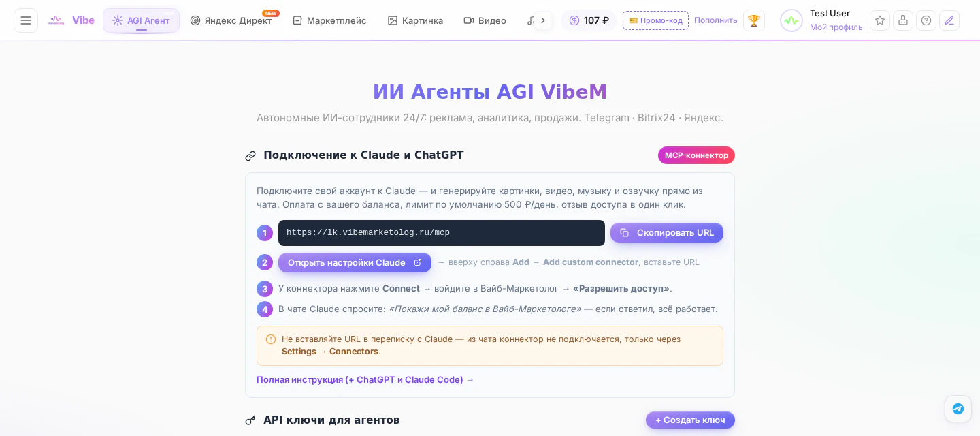Click Открыть настройки Claude button
Viewport: 980px width, 436px height.
point(355,262)
